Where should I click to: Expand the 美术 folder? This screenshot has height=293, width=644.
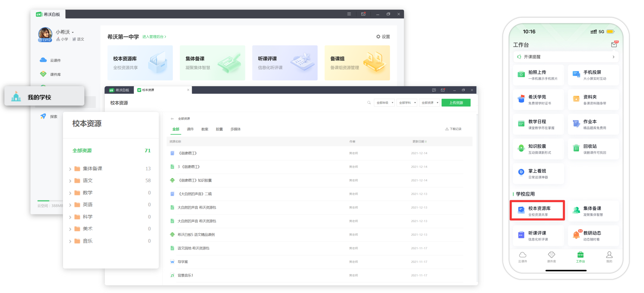click(70, 229)
